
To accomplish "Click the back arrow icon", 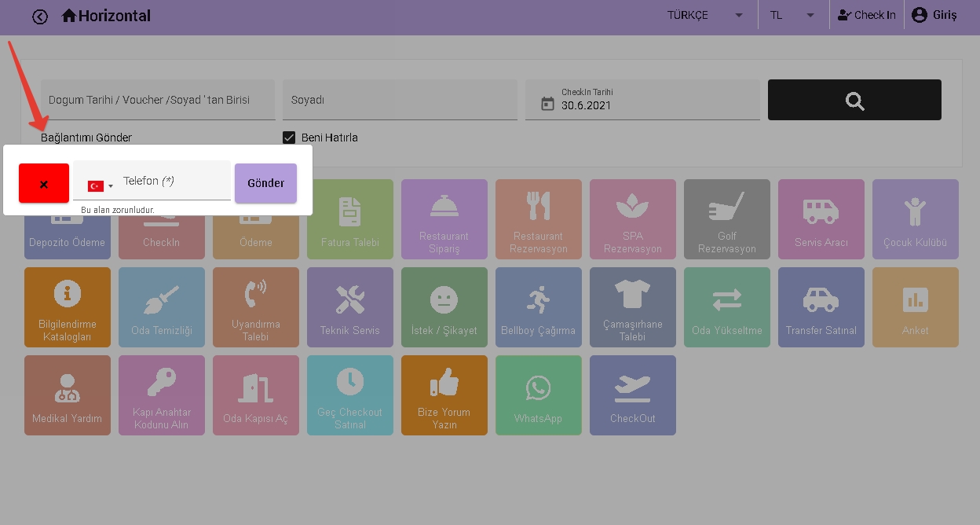I will tap(40, 17).
